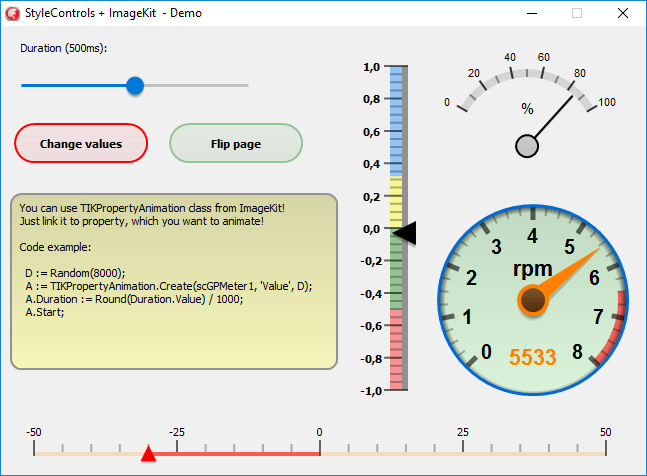The image size is (647, 476).
Task: Click the yellow code example panel
Action: click(x=174, y=281)
